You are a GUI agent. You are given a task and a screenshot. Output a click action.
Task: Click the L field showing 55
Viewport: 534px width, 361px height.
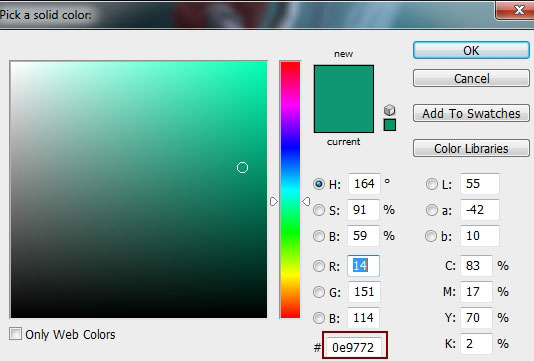click(x=480, y=184)
